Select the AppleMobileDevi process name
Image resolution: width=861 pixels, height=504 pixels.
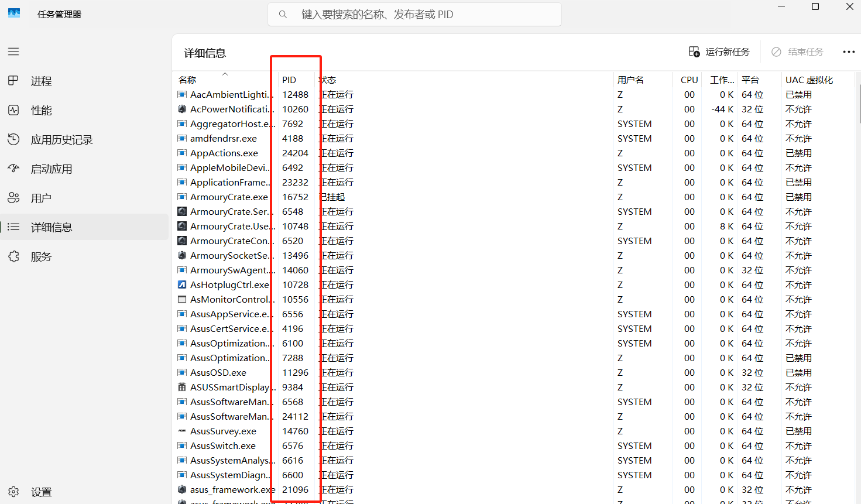230,167
